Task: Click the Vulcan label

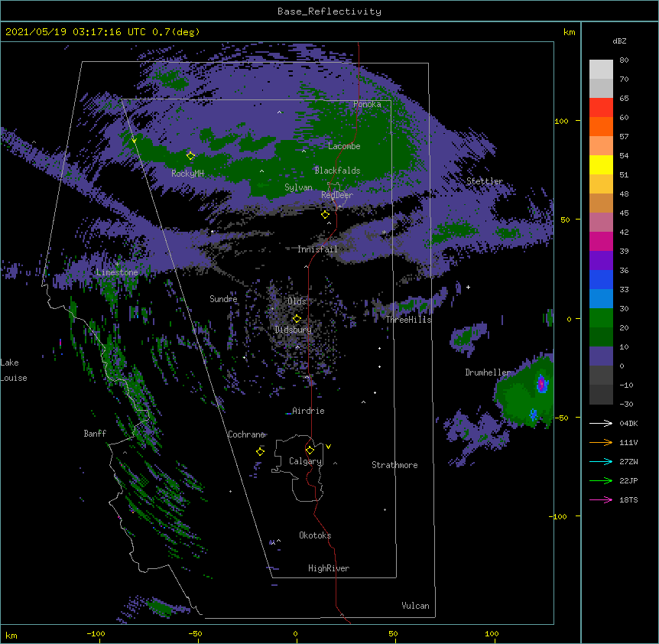Action: tap(415, 606)
